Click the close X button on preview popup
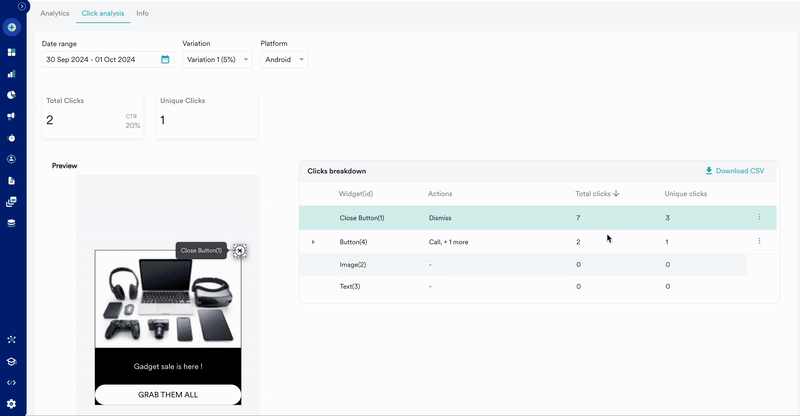800x416 pixels. click(x=239, y=251)
